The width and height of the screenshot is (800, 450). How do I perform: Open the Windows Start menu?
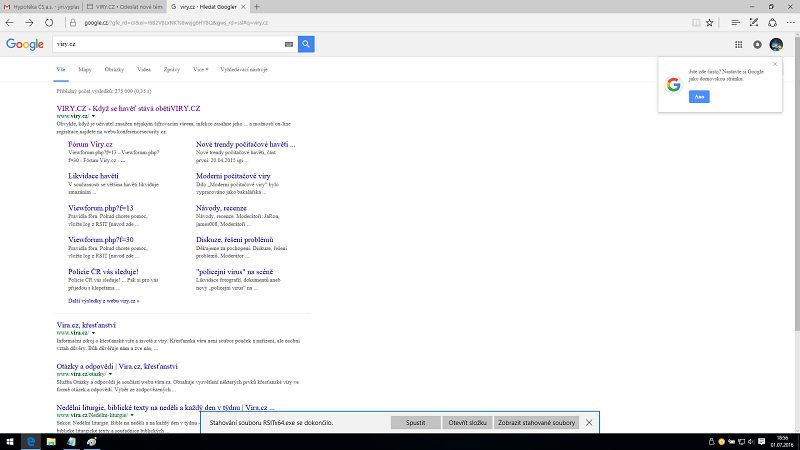[10, 442]
